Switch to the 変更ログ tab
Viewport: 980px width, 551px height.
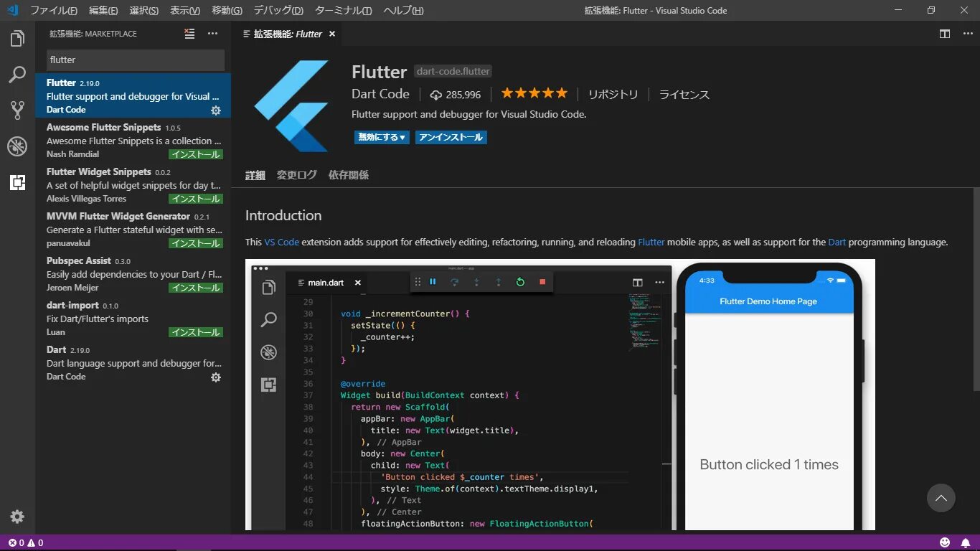pyautogui.click(x=297, y=175)
